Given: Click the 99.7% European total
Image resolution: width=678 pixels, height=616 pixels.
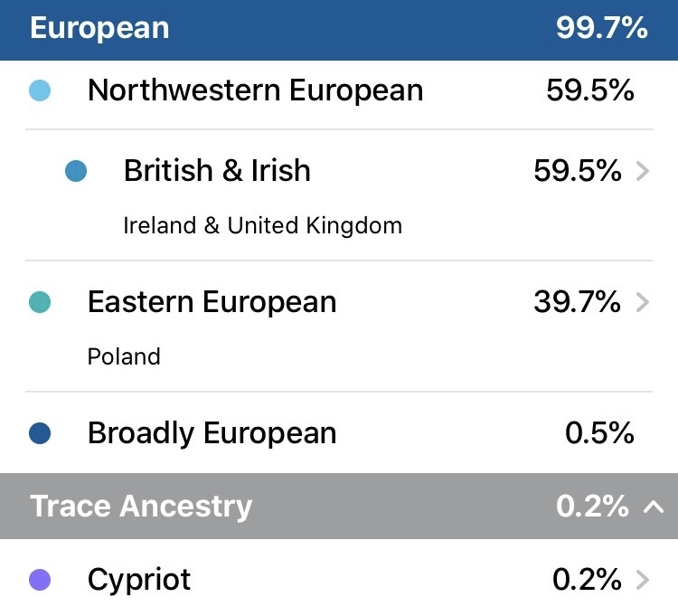Looking at the screenshot, I should coord(601,28).
